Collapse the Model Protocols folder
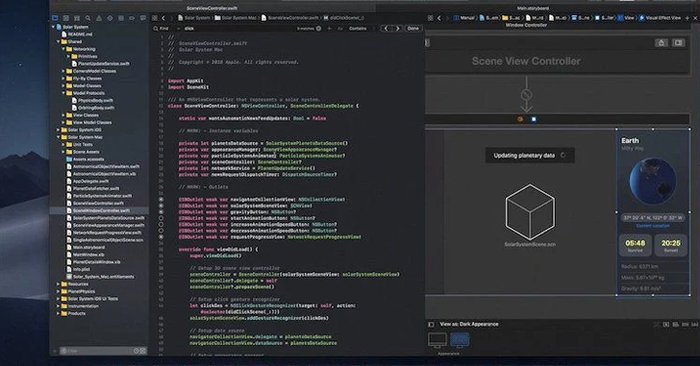This screenshot has width=700, height=366. point(63,93)
